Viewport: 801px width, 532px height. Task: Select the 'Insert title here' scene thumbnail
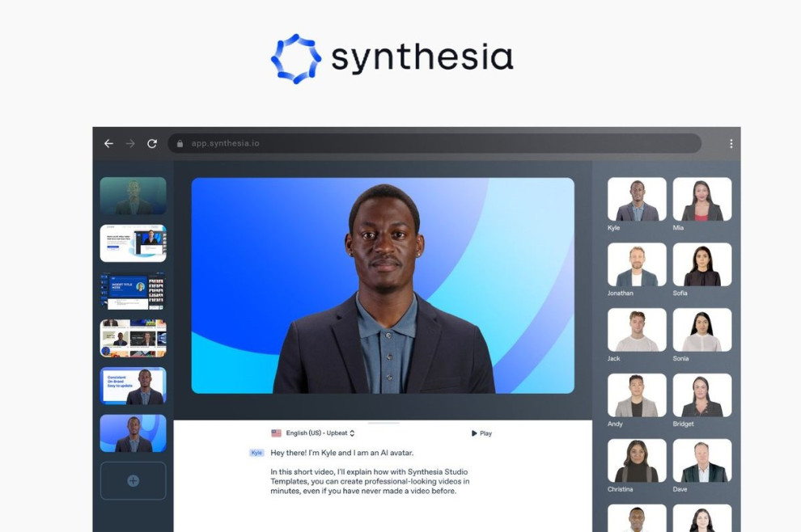pyautogui.click(x=133, y=291)
